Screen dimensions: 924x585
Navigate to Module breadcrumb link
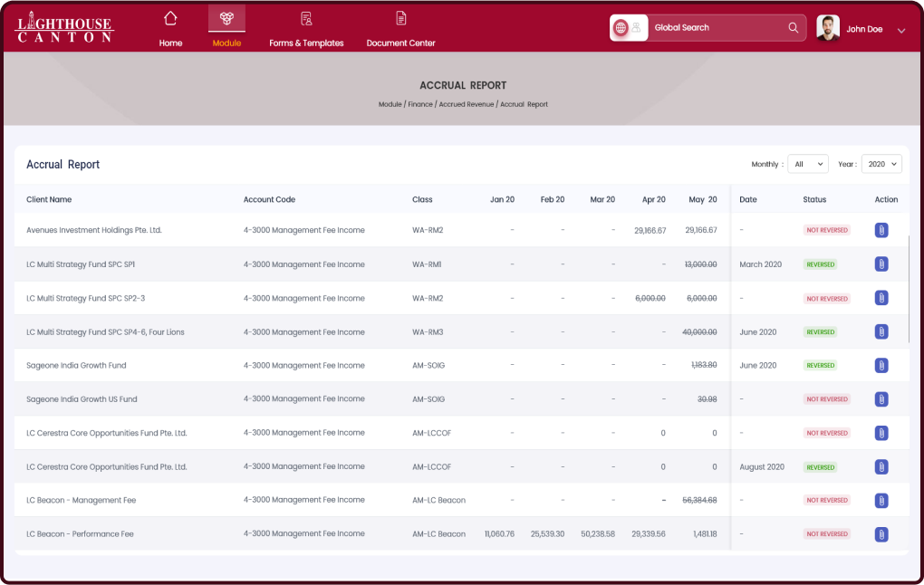point(390,104)
